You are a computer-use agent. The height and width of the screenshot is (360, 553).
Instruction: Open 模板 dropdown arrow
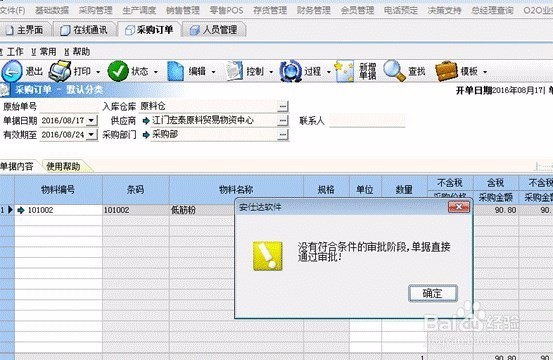pos(485,72)
